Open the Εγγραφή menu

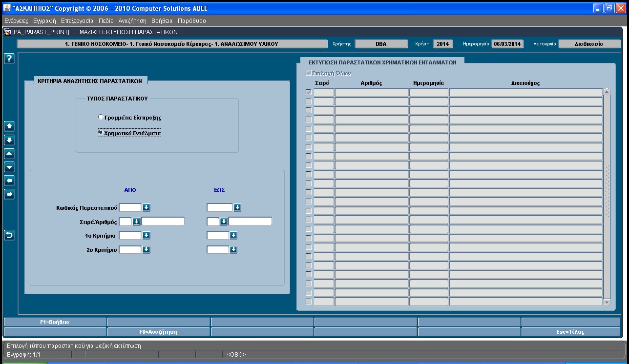tap(44, 21)
